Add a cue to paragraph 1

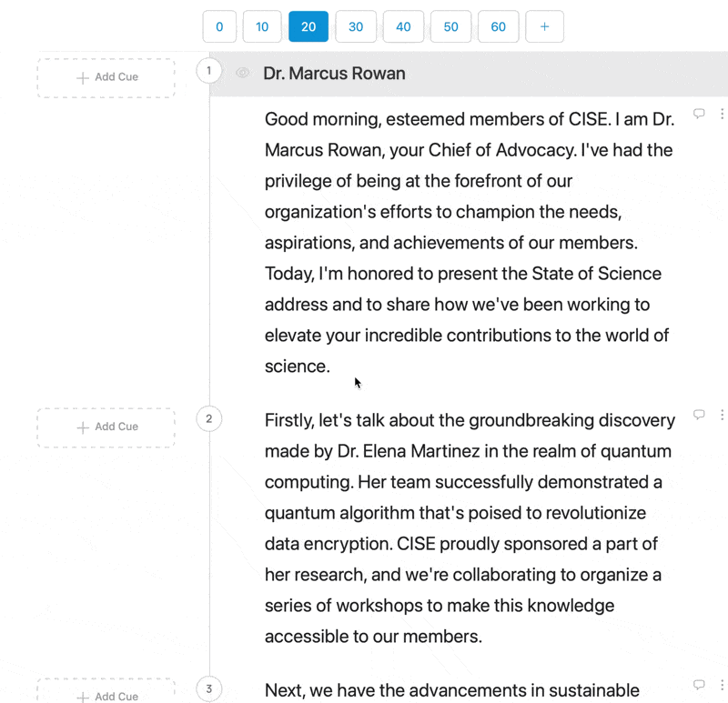pyautogui.click(x=106, y=77)
